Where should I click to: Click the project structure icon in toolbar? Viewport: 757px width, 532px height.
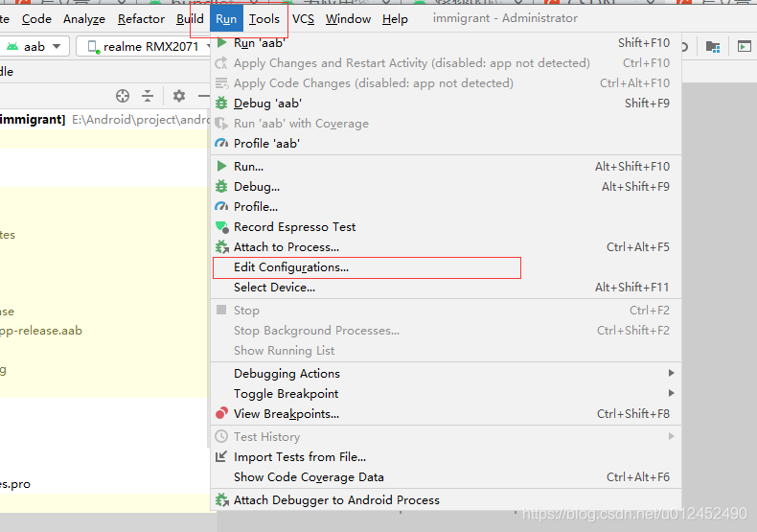click(713, 46)
